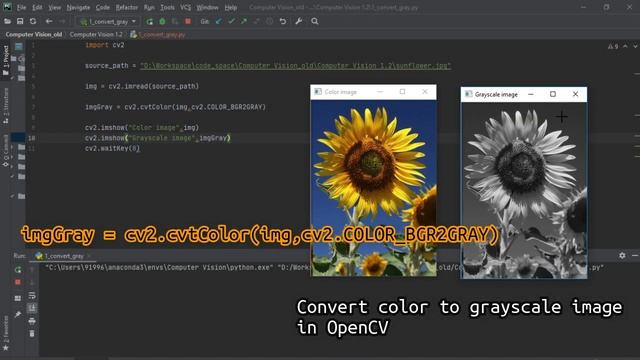This screenshot has height=360, width=640.
Task: Click the color sunflower image
Action: [373, 188]
